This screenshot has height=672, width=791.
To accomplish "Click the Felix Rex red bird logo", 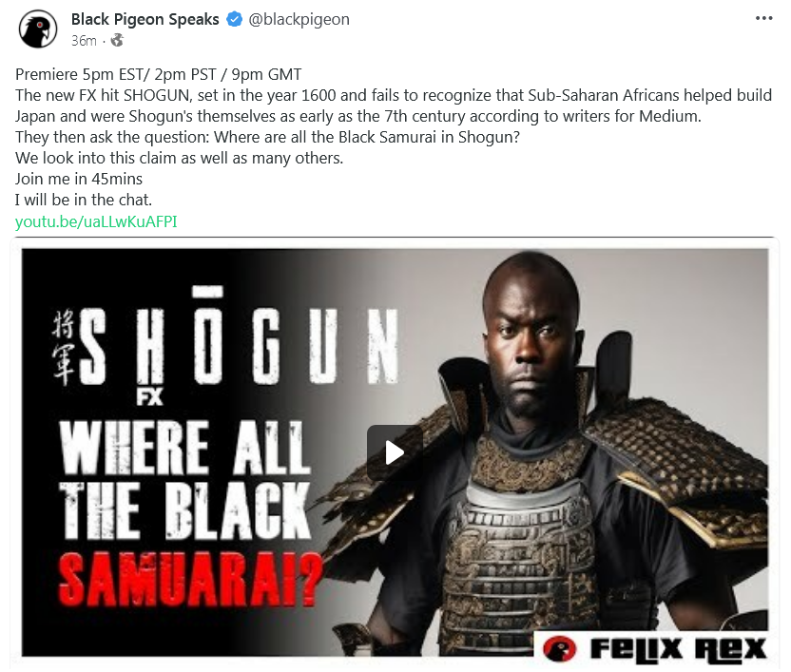I will [x=559, y=648].
